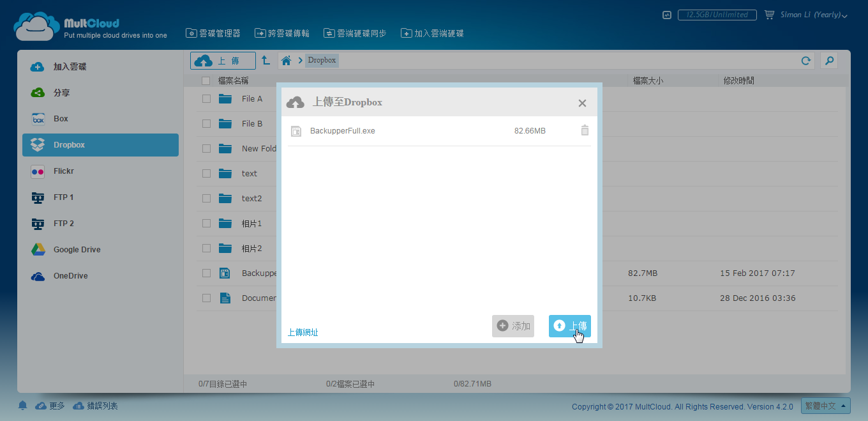
Task: Open 雲碟管理器 cloud explorer menu
Action: (x=213, y=33)
